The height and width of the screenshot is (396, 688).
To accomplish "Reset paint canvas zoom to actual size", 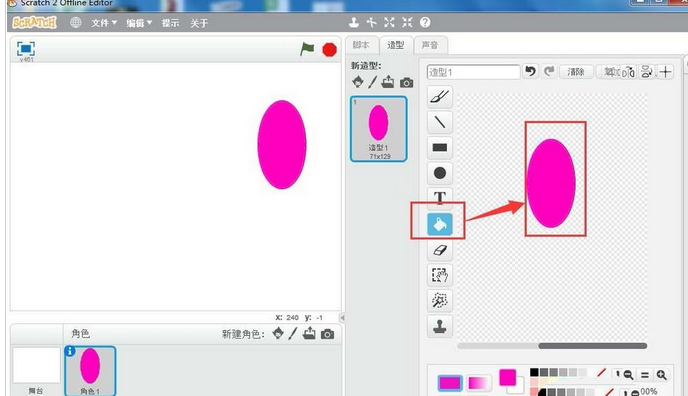I will click(x=645, y=375).
